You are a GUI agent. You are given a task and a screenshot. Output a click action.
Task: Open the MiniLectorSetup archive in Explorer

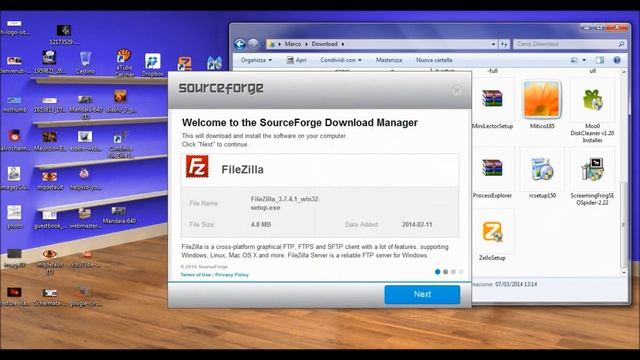point(492,104)
